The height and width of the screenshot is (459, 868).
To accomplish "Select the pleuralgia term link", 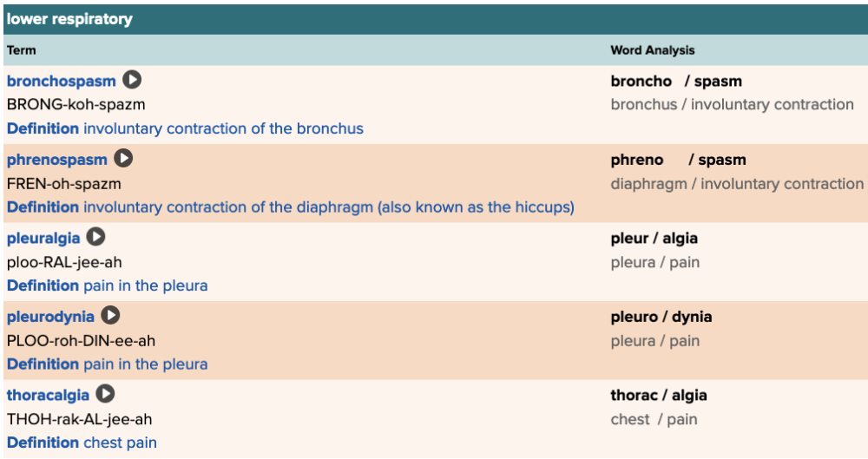I will (43, 238).
